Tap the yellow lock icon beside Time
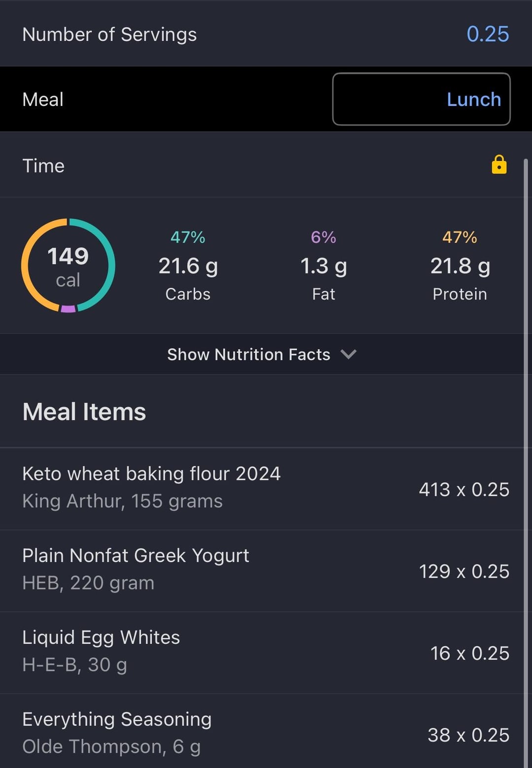Image resolution: width=532 pixels, height=768 pixels. (x=499, y=165)
